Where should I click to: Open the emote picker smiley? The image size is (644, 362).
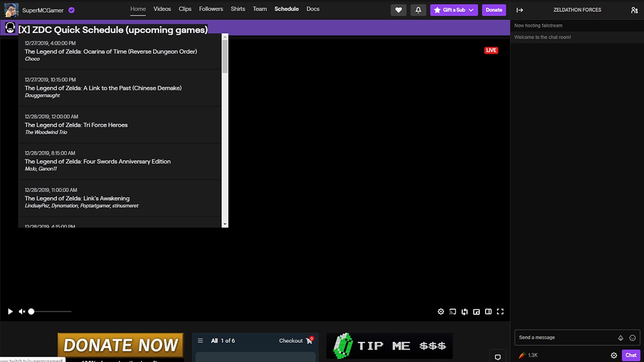(x=632, y=338)
